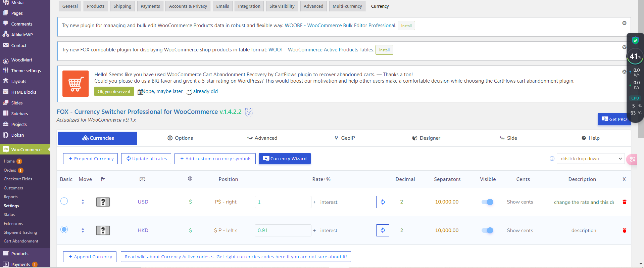The width and height of the screenshot is (644, 268).
Task: Open HTML Blocks in sidebar
Action: tap(23, 92)
